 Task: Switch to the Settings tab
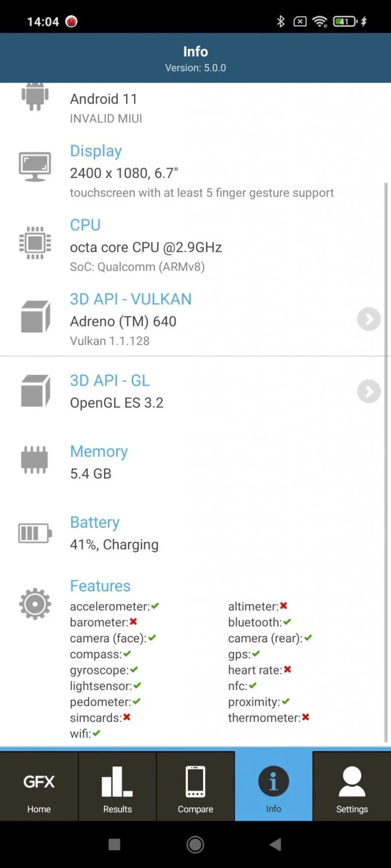352,786
